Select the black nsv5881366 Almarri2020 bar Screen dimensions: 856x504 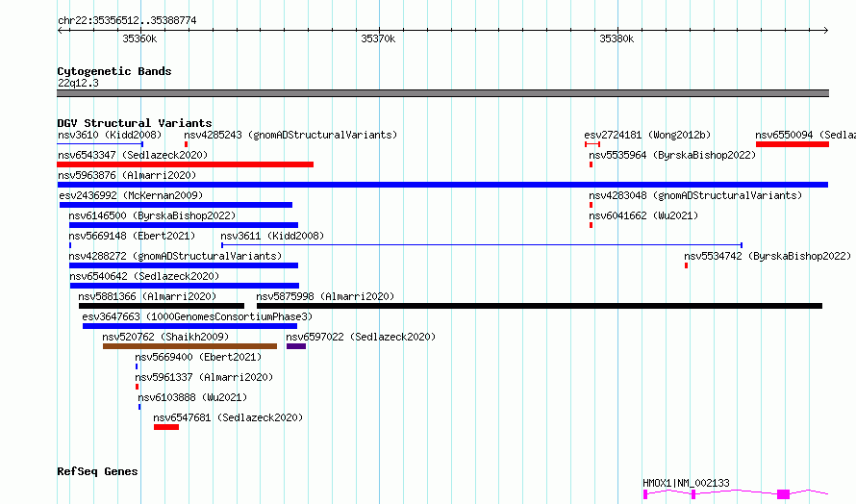point(162,306)
